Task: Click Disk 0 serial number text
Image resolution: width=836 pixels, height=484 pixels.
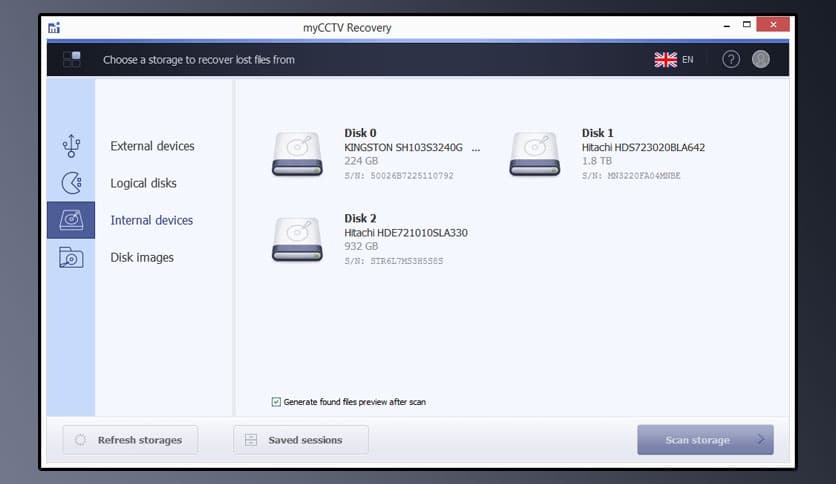Action: (399, 175)
